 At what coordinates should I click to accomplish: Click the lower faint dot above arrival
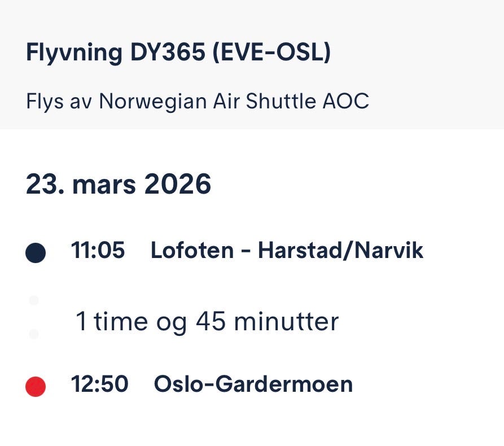(34, 334)
